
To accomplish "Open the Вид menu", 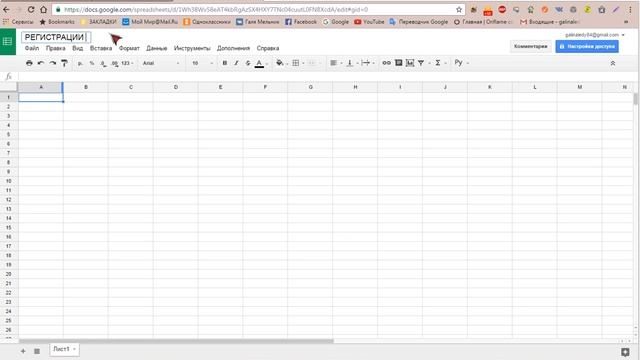I will 78,48.
